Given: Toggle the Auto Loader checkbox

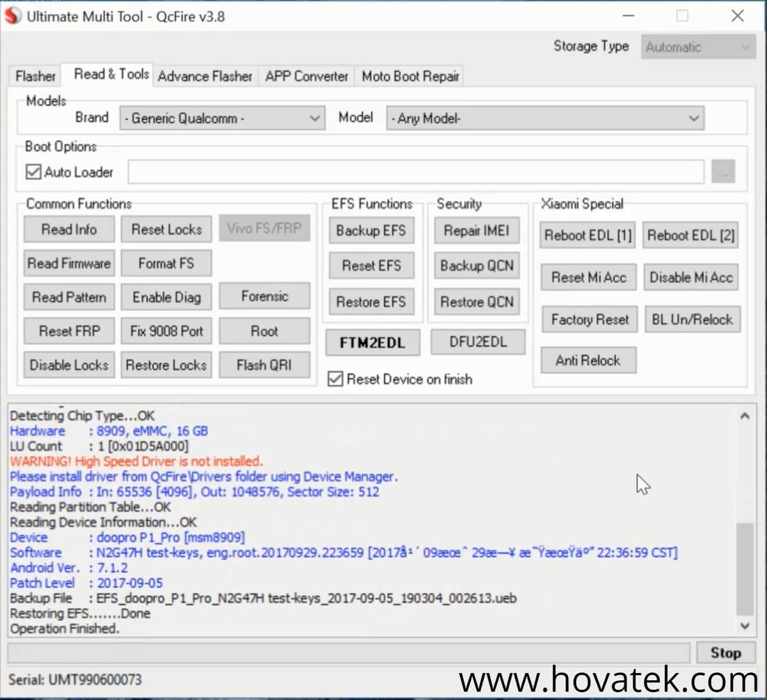Looking at the screenshot, I should (x=33, y=172).
